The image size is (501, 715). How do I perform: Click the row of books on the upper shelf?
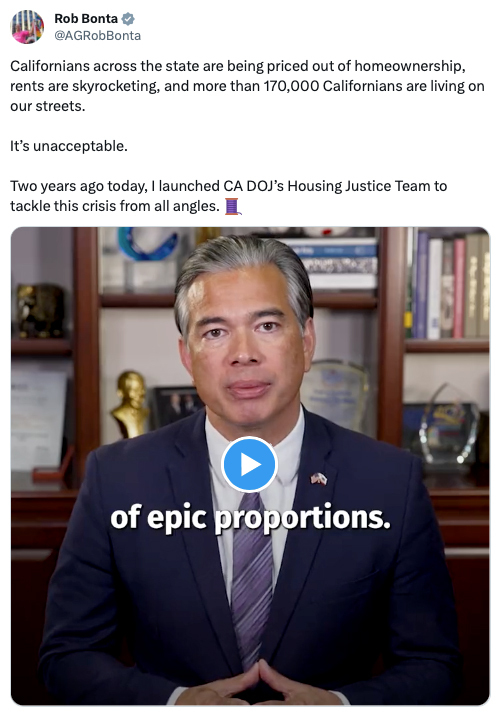(x=449, y=284)
